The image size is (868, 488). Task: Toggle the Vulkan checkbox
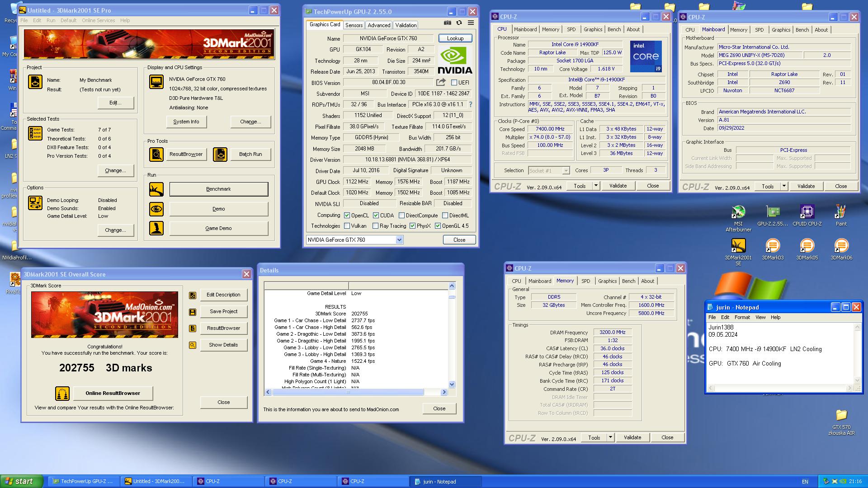pyautogui.click(x=347, y=226)
